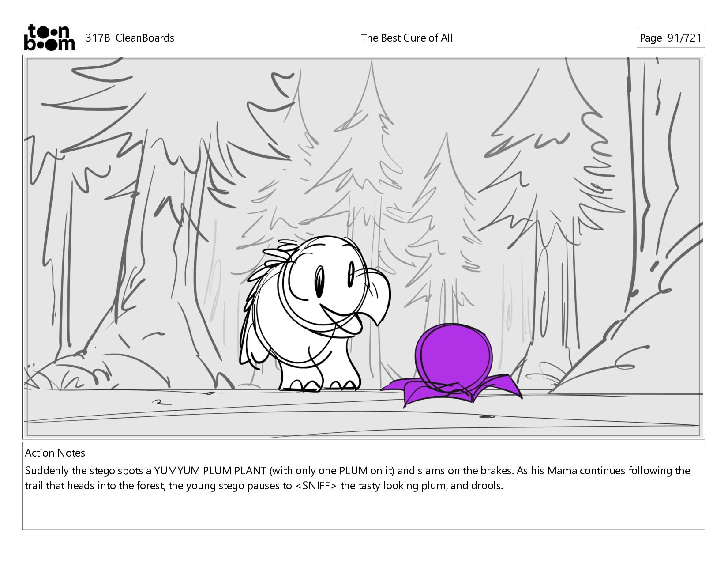This screenshot has width=728, height=563.
Task: Click the note line starting 'trail that heads into'
Action: 264,486
